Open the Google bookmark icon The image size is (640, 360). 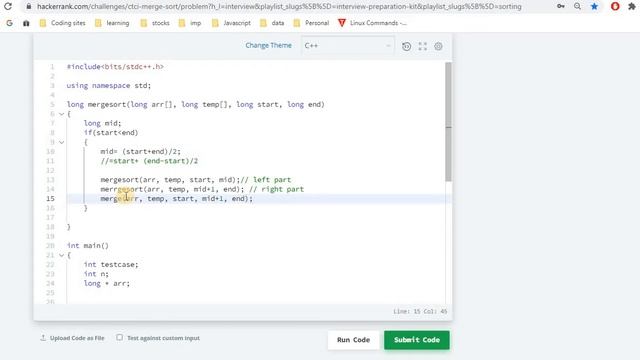click(9, 23)
